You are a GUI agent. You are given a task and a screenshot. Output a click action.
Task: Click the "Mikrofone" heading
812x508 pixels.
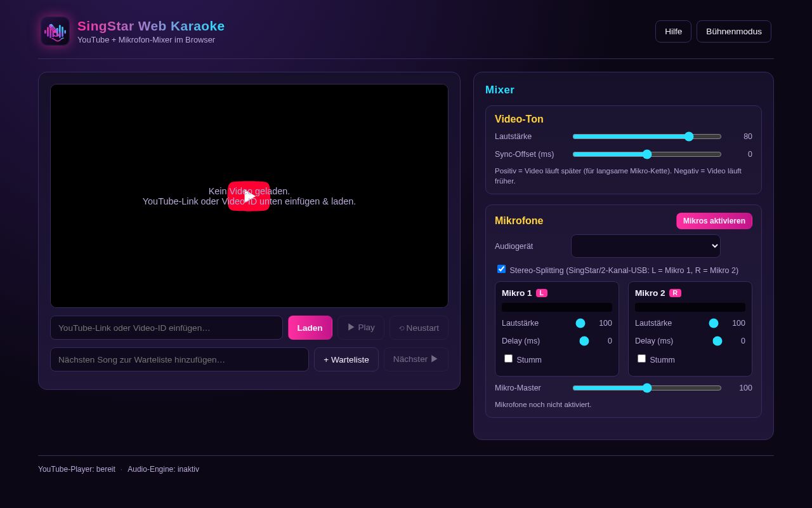[x=519, y=221]
